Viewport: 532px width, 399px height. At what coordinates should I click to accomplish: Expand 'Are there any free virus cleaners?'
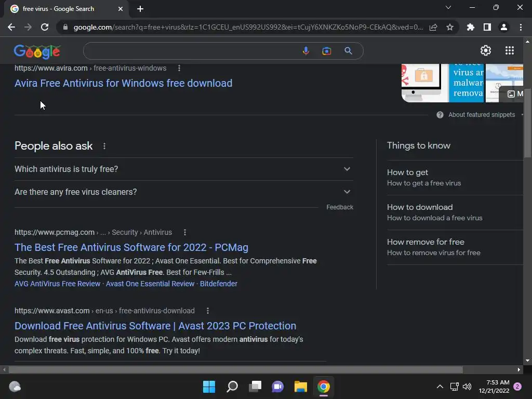tap(184, 192)
